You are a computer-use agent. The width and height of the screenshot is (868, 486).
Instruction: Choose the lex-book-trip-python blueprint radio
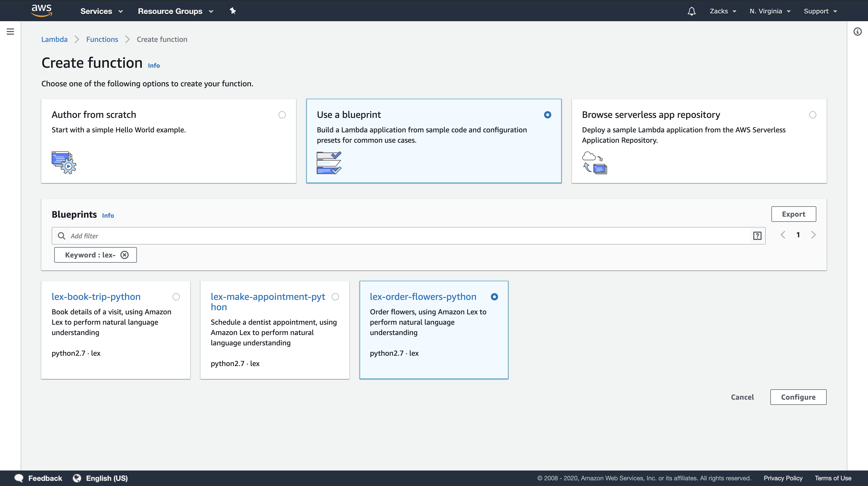click(176, 297)
